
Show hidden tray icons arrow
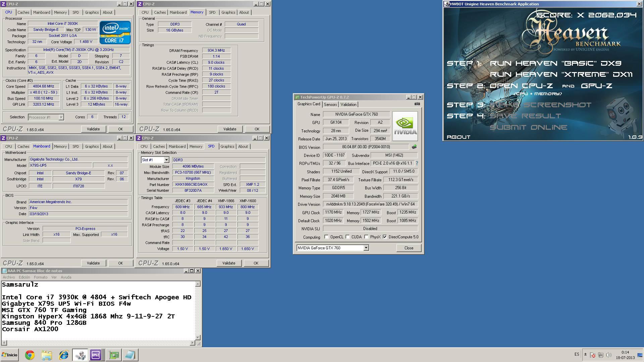585,355
